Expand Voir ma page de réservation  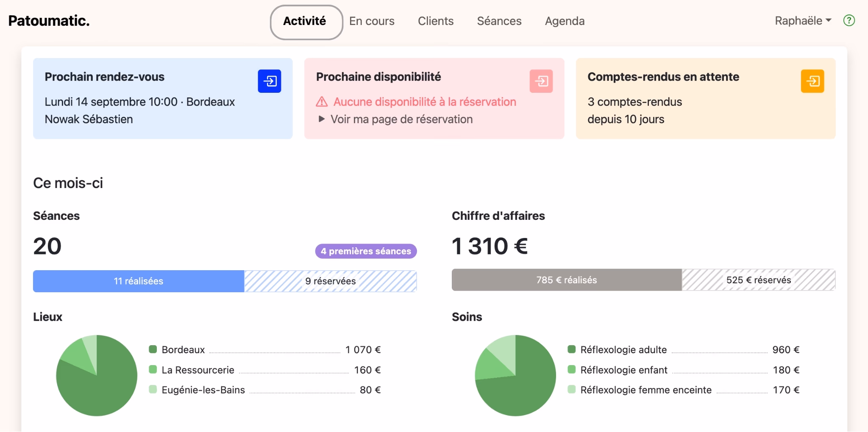(x=395, y=119)
